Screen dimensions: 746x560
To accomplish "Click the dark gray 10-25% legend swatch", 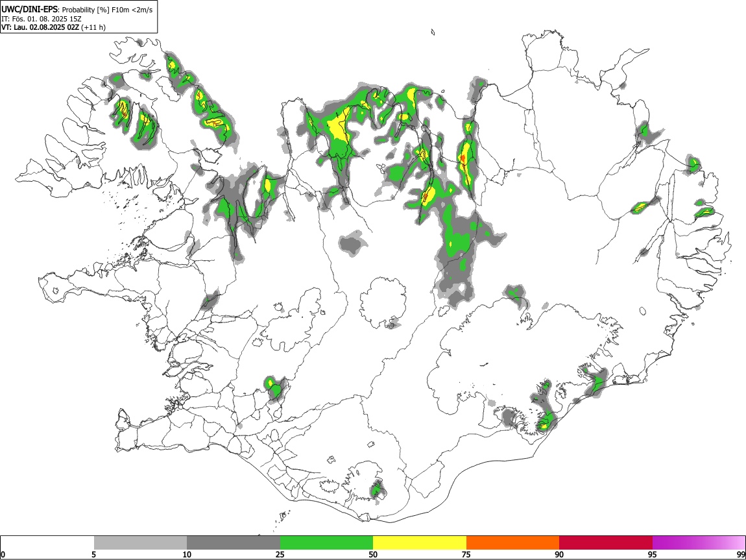I will coord(234,542).
